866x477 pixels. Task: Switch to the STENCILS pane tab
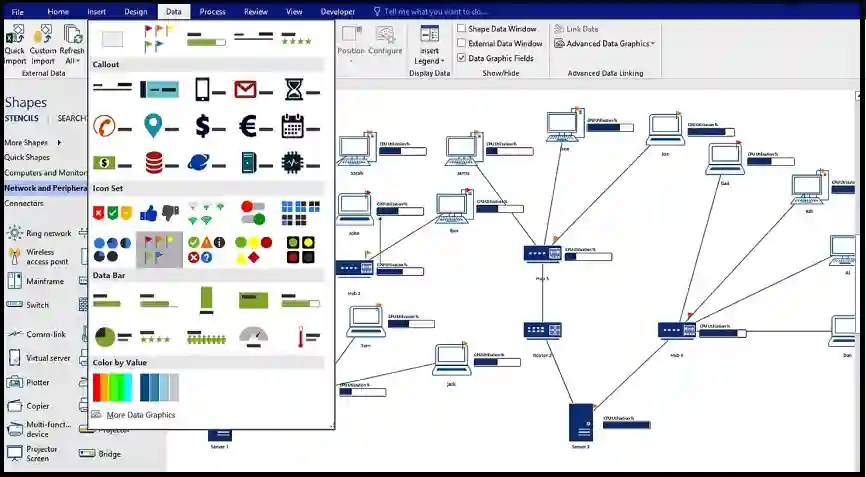tap(22, 118)
